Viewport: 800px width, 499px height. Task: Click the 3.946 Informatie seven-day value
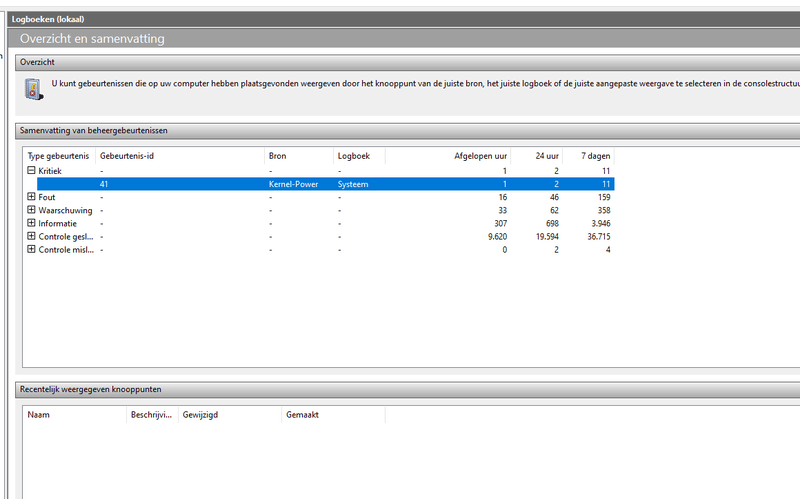click(x=601, y=223)
